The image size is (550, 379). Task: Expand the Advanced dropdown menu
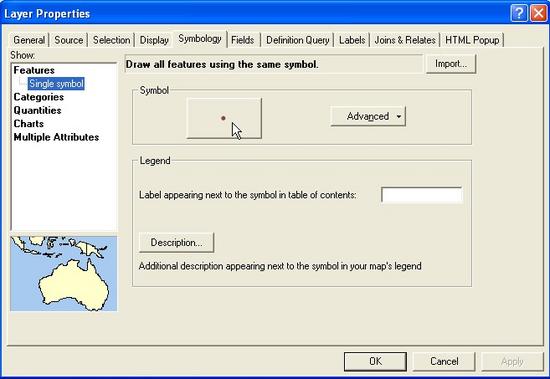(368, 116)
